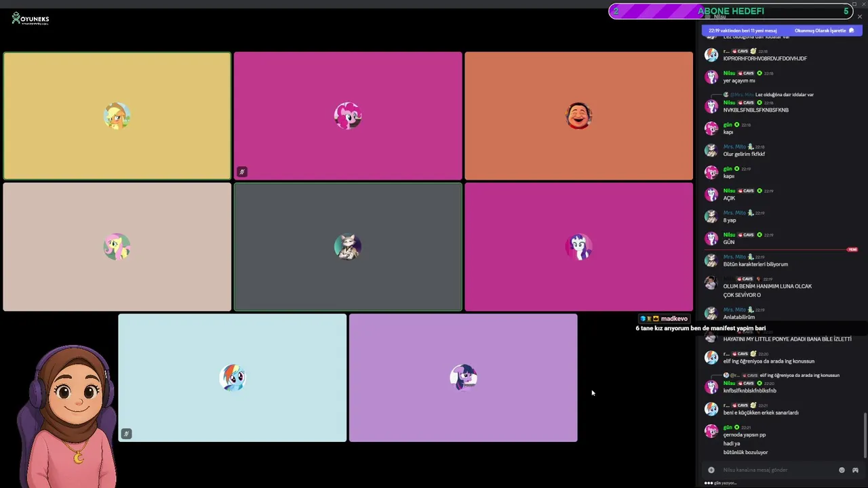The width and height of the screenshot is (868, 488).
Task: Click message text 'hadi ya'
Action: (732, 443)
